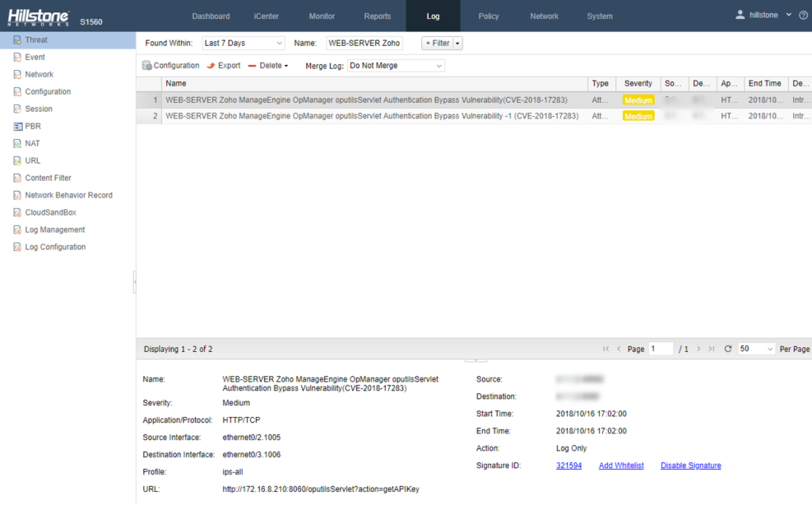Image resolution: width=812 pixels, height=505 pixels.
Task: Collapse the left sidebar panel handle
Action: pyautogui.click(x=135, y=282)
